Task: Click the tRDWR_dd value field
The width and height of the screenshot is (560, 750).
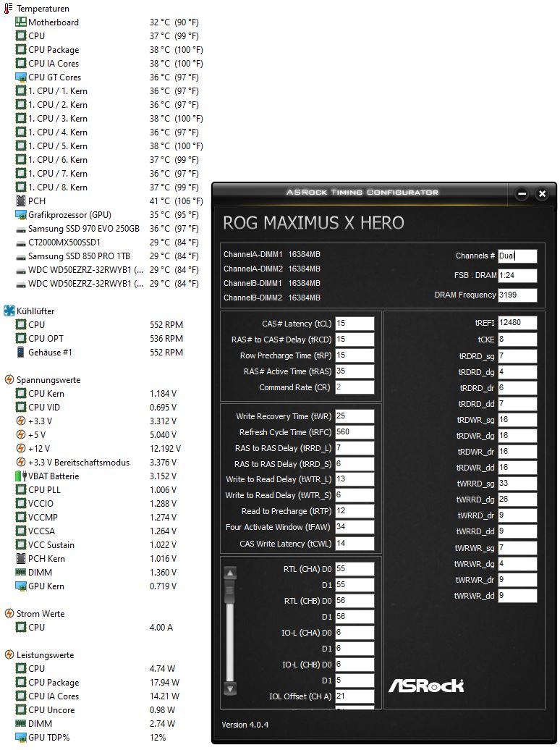Action: pos(517,468)
